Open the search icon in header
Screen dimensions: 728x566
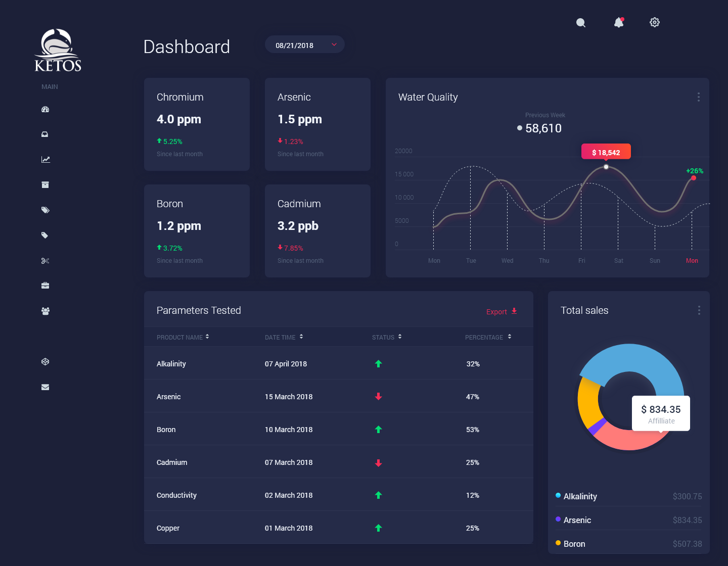(x=581, y=23)
